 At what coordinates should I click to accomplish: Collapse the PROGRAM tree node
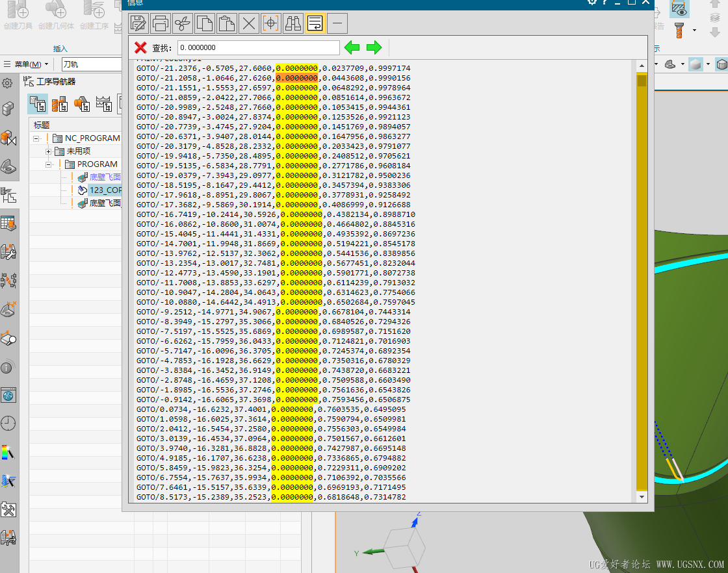point(48,164)
